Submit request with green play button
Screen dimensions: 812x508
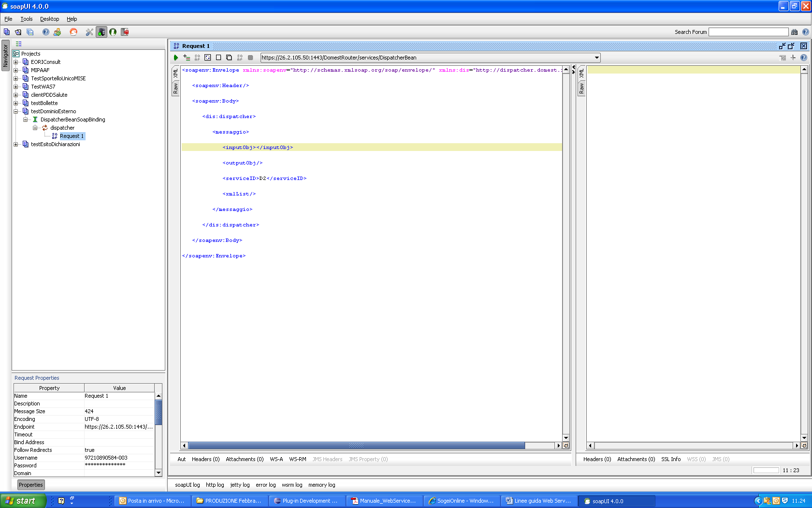tap(176, 58)
